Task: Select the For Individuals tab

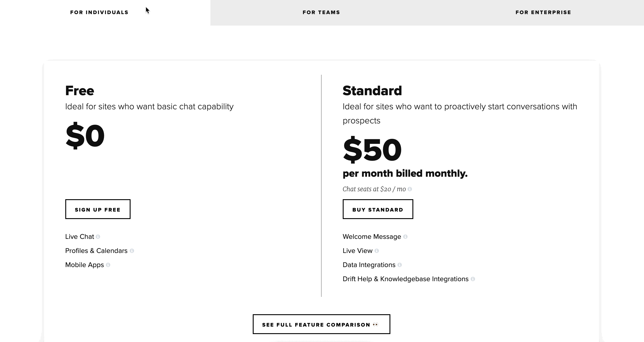Action: tap(99, 13)
